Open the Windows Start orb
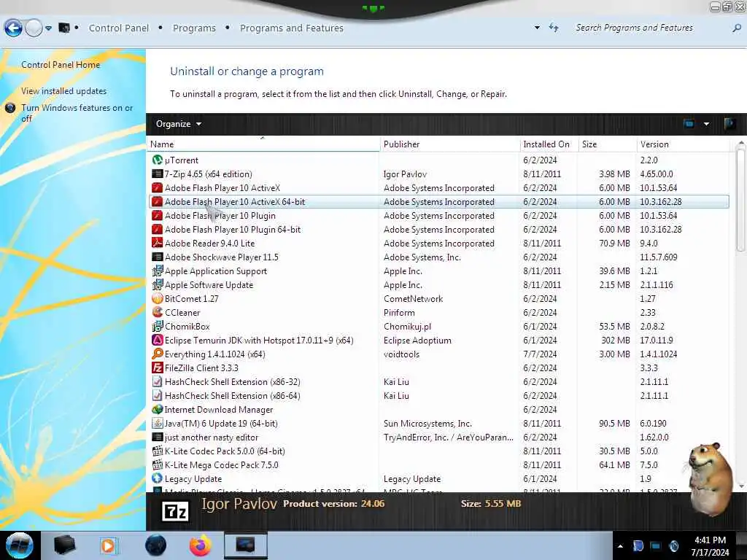This screenshot has width=747, height=560. click(x=20, y=545)
